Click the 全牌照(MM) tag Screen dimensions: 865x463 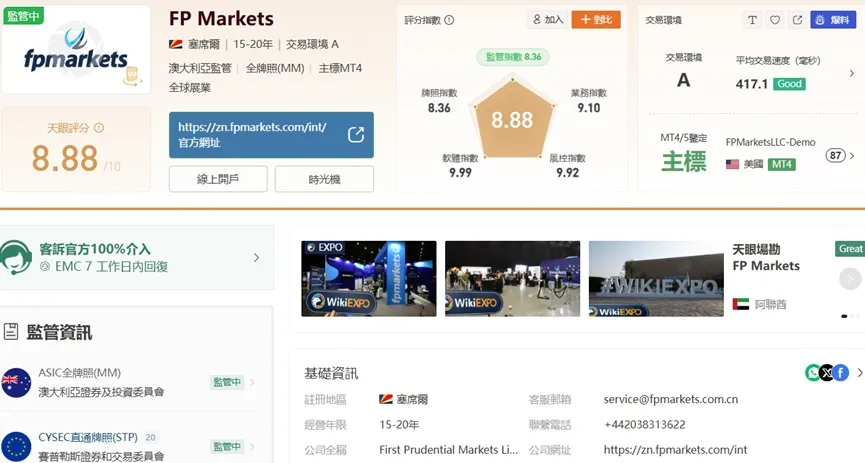(275, 68)
